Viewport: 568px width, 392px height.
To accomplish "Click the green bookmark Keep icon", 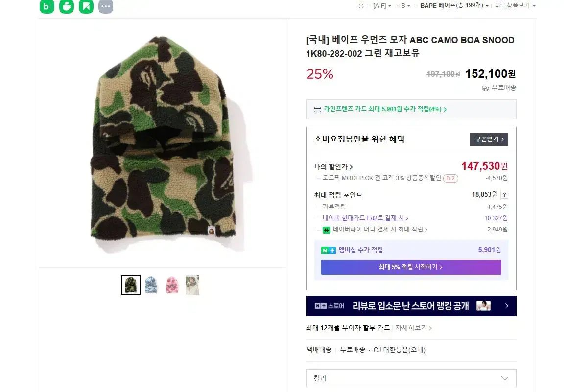I will pyautogui.click(x=86, y=6).
